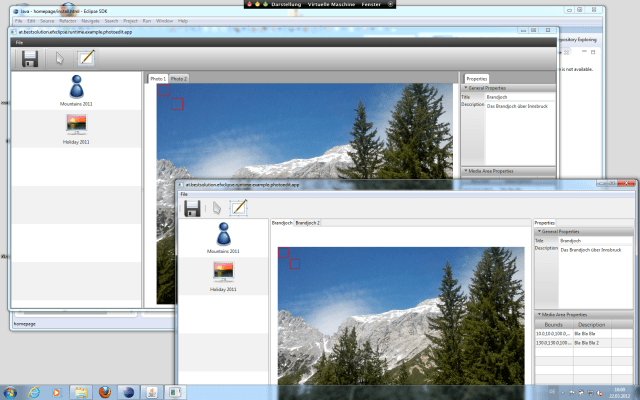The image size is (640, 400).
Task: Open the Windows Start menu
Action: (x=11, y=391)
